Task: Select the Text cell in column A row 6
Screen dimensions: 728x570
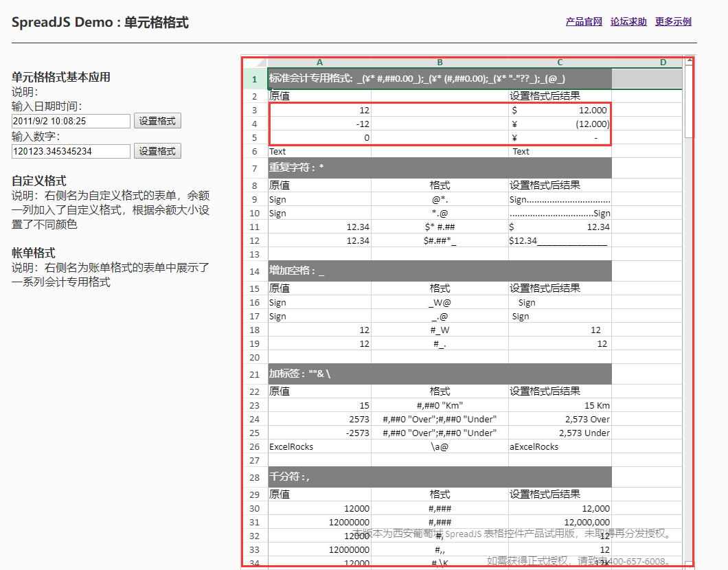Action: click(x=319, y=151)
